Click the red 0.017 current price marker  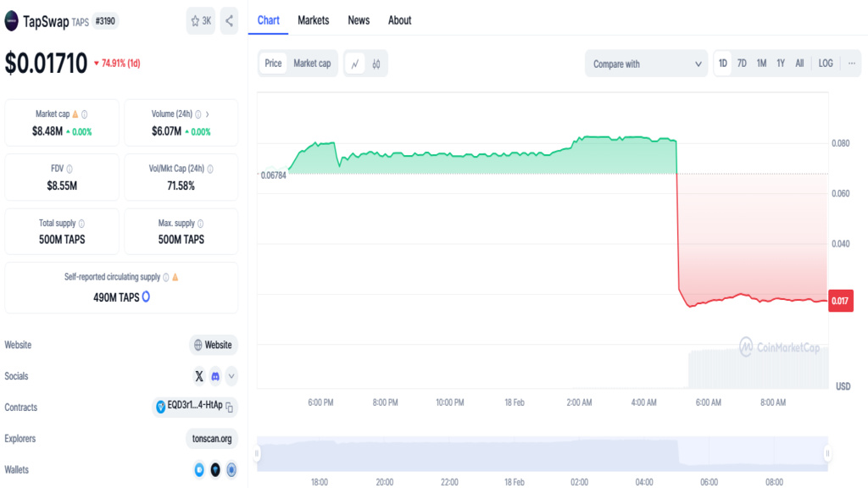coord(840,301)
